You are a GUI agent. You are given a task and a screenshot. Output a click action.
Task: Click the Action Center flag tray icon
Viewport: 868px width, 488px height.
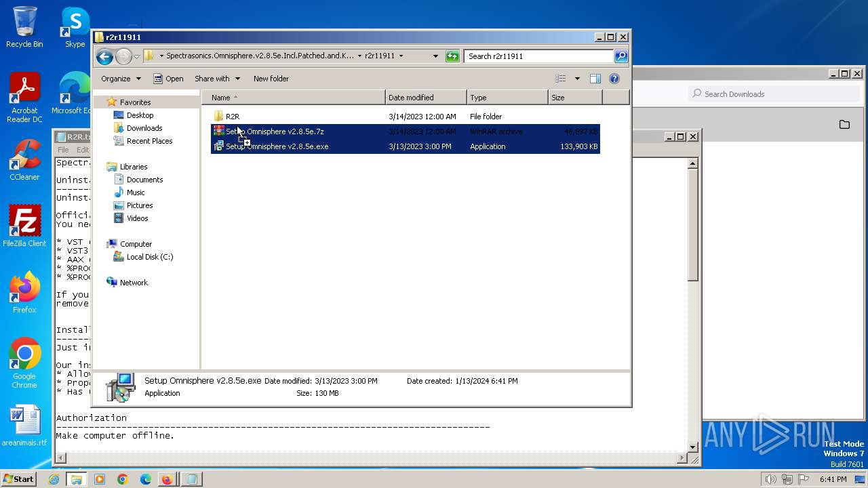click(804, 479)
